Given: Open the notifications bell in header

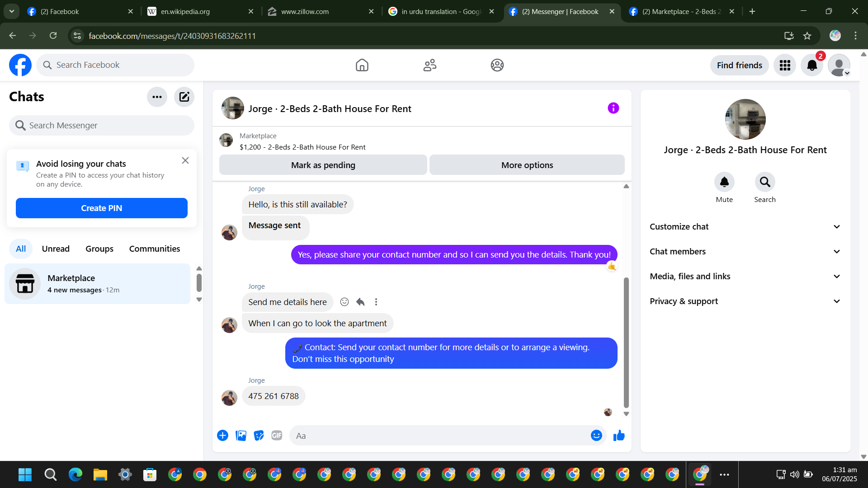Looking at the screenshot, I should [812, 66].
